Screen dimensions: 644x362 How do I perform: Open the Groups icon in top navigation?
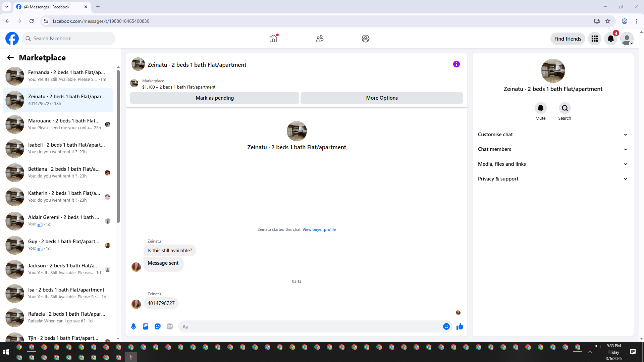click(x=366, y=39)
